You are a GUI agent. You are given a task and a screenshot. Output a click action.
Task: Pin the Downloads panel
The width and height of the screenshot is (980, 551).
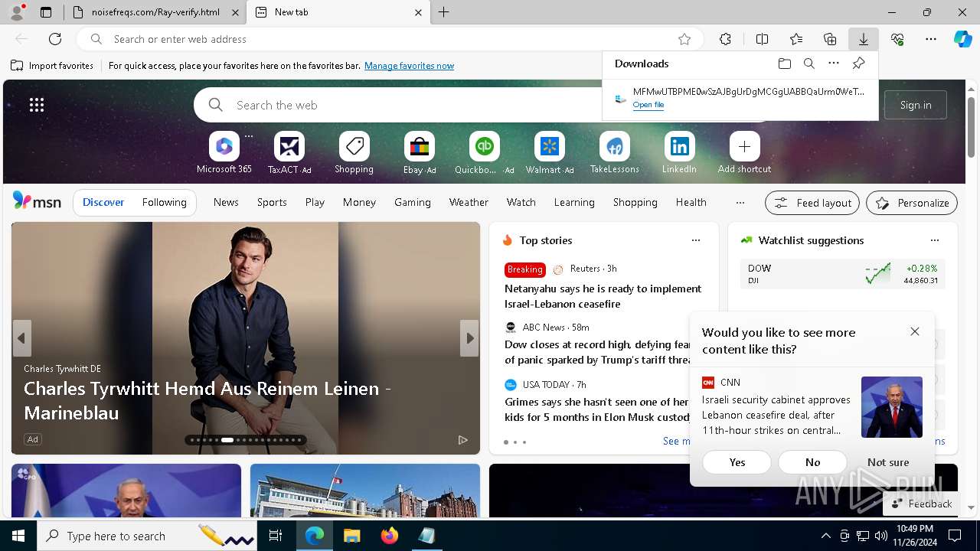(x=858, y=64)
